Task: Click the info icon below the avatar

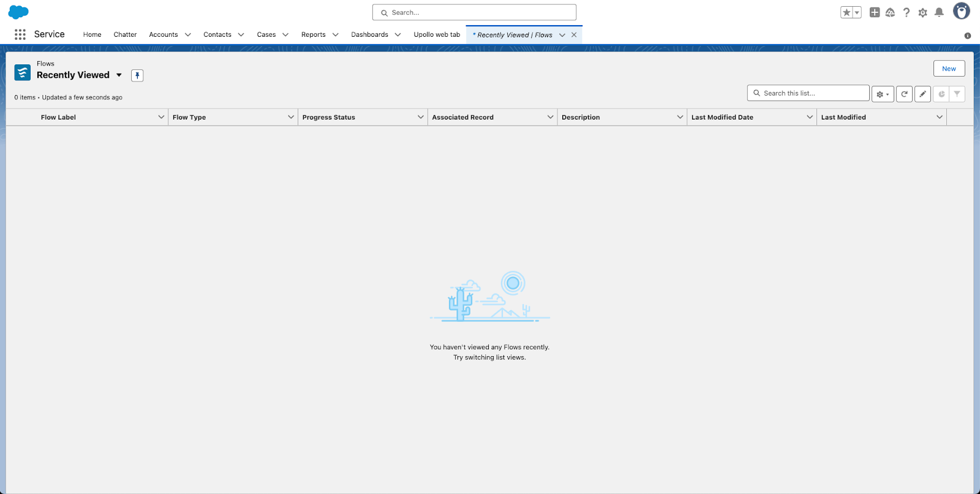Action: click(x=968, y=36)
